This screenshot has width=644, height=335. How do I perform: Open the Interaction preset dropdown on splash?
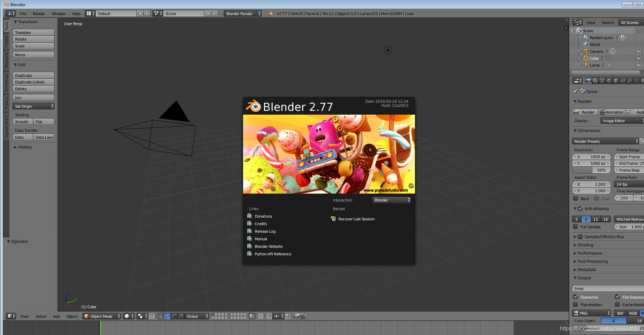point(391,200)
